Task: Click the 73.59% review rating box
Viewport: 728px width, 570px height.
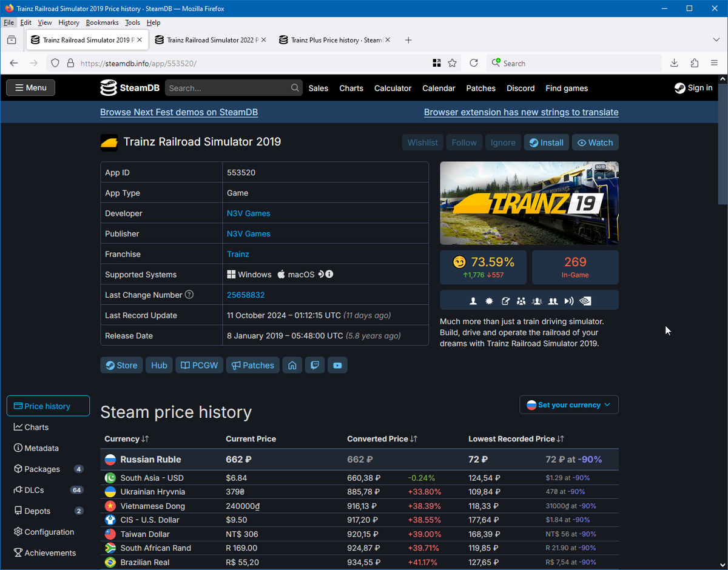Action: coord(483,267)
